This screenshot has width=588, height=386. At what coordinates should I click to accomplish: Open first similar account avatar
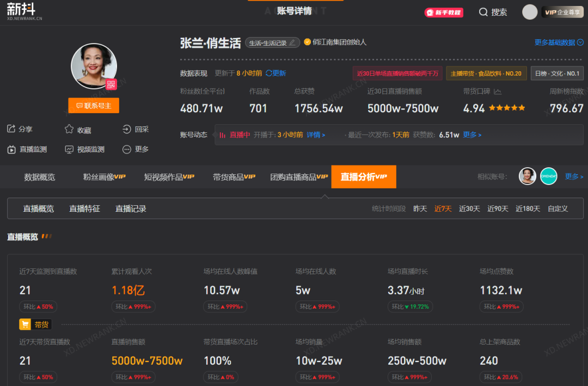click(x=527, y=176)
